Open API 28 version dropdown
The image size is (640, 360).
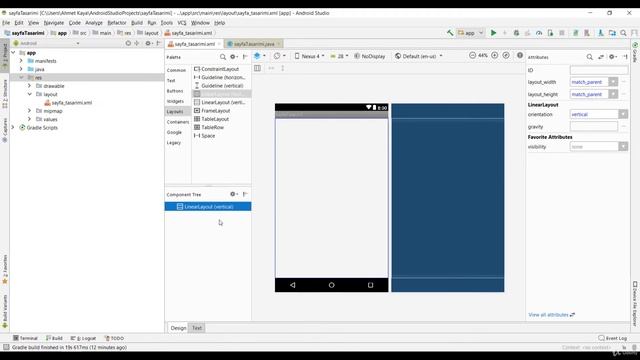(x=339, y=56)
